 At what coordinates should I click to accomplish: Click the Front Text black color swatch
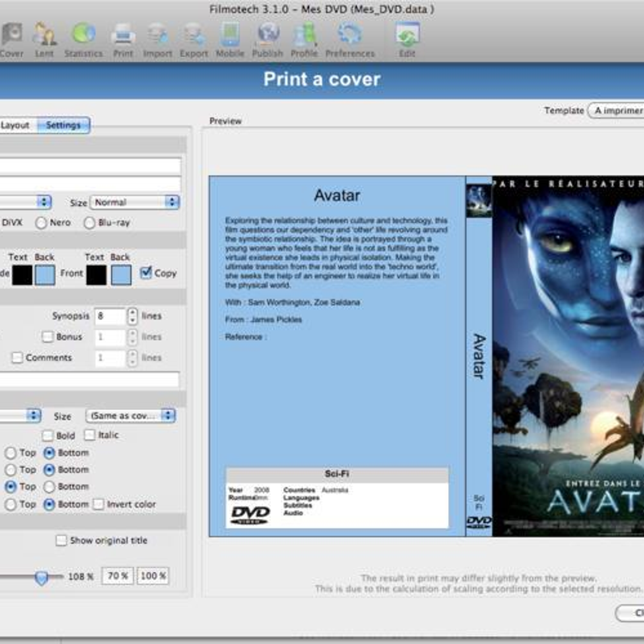97,275
